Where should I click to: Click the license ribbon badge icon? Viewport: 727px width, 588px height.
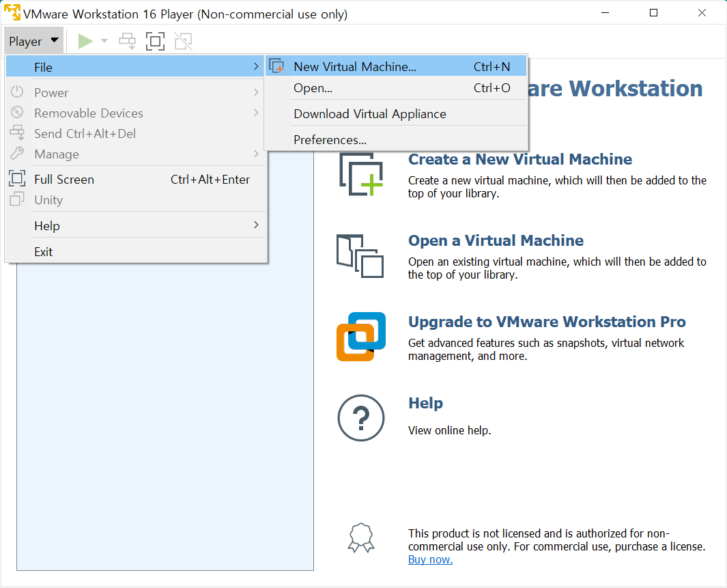click(361, 538)
